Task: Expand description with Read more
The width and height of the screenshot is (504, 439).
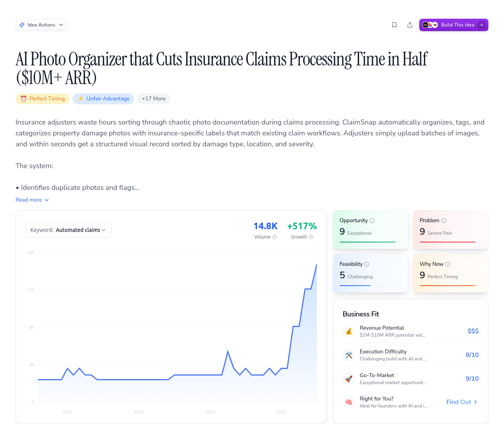Action: 32,200
